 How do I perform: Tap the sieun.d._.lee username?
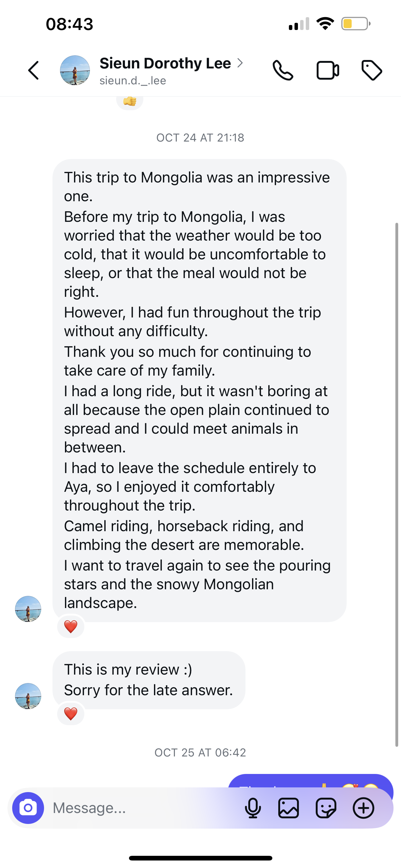click(x=133, y=81)
